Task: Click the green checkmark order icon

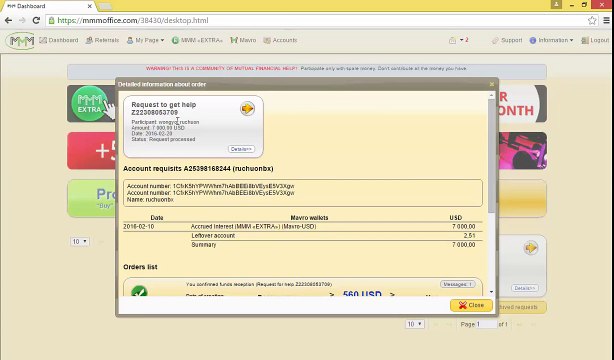Action: click(x=139, y=292)
